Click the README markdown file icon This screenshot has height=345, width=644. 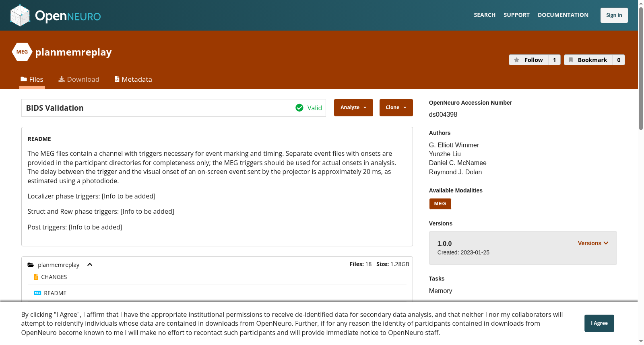click(37, 293)
